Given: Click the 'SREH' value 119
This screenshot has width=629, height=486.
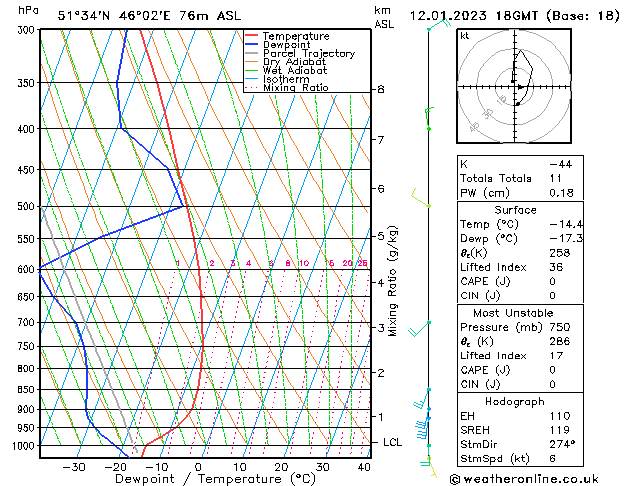Looking at the screenshot, I should (x=560, y=430).
